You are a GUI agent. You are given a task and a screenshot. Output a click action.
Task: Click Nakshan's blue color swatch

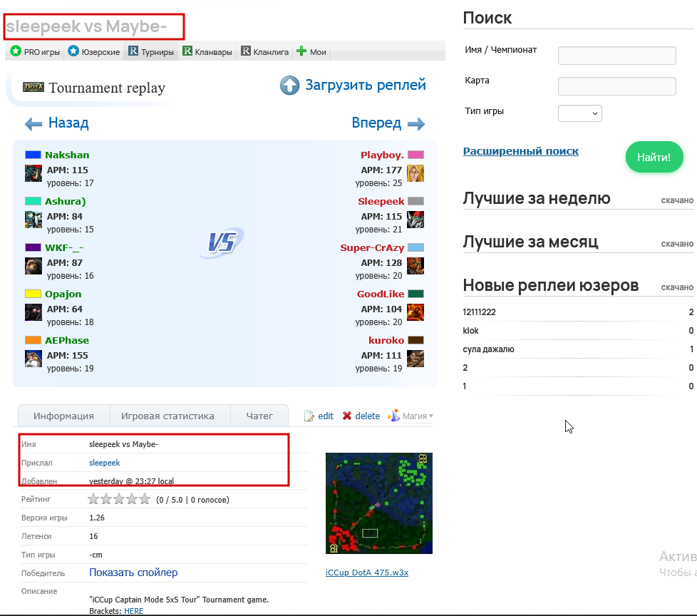33,155
